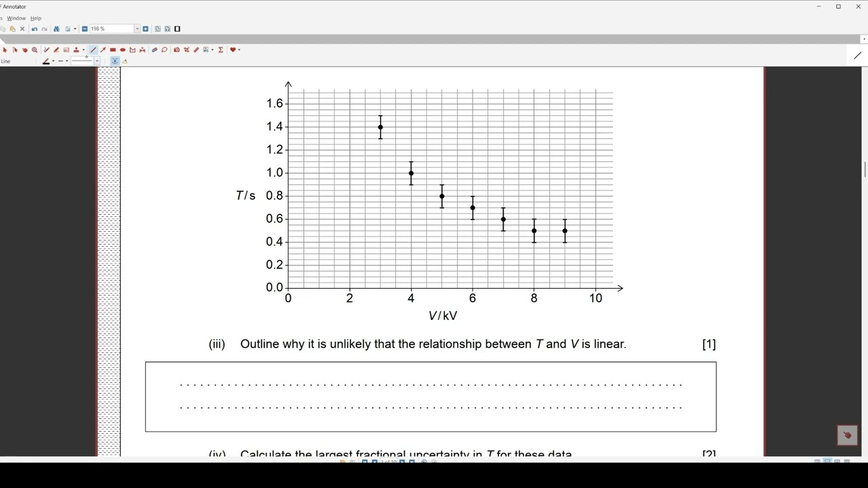Screen dimensions: 868x488
Task: Pick the distance measuring tool
Action: (142, 50)
